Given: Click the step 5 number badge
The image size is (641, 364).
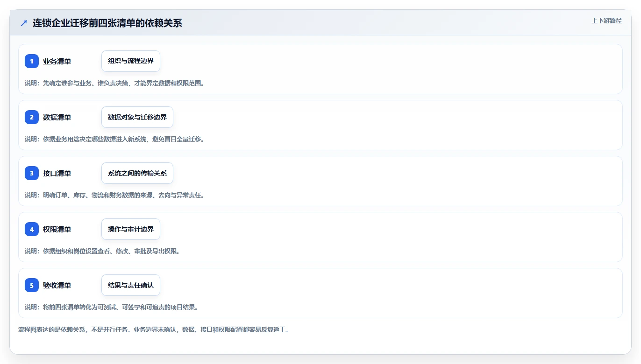Looking at the screenshot, I should click(x=32, y=285).
